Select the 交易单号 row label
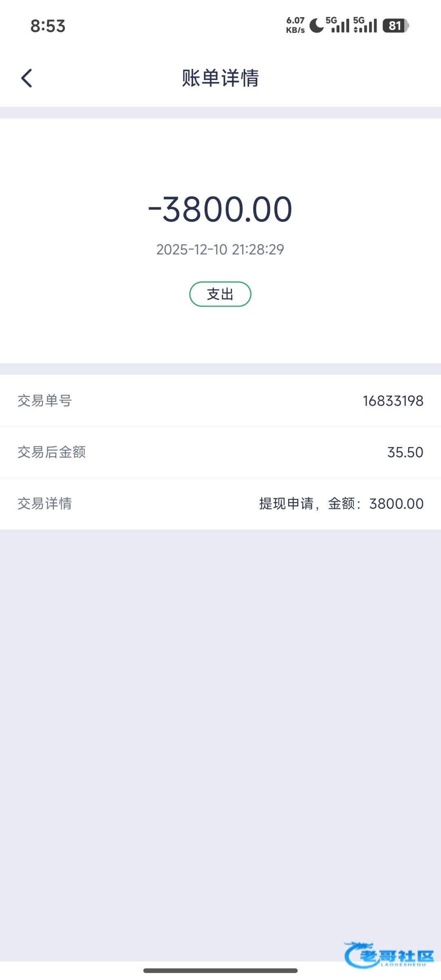Image resolution: width=441 pixels, height=980 pixels. click(45, 401)
